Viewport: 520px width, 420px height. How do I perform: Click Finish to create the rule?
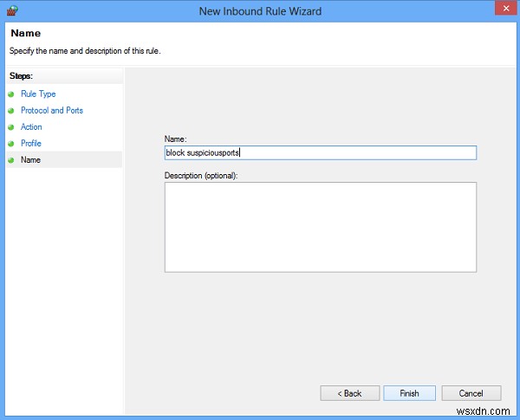[409, 393]
